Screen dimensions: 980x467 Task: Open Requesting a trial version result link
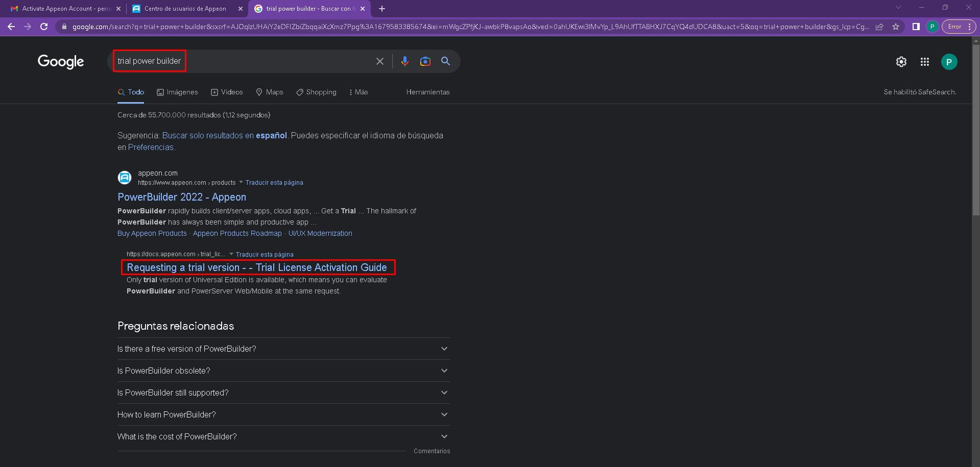click(256, 267)
